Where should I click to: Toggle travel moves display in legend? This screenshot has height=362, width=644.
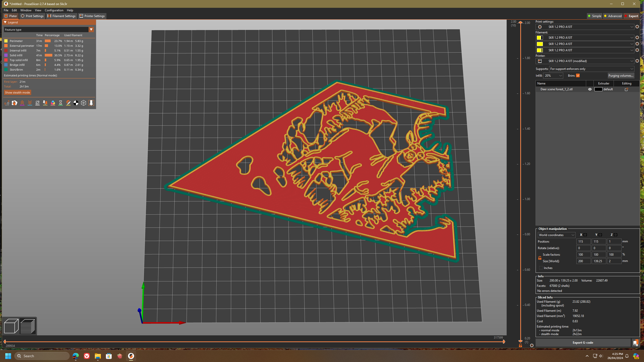point(7,103)
